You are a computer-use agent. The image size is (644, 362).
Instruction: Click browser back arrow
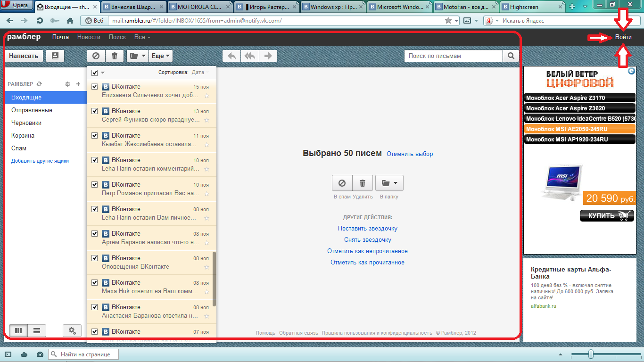coord(10,21)
